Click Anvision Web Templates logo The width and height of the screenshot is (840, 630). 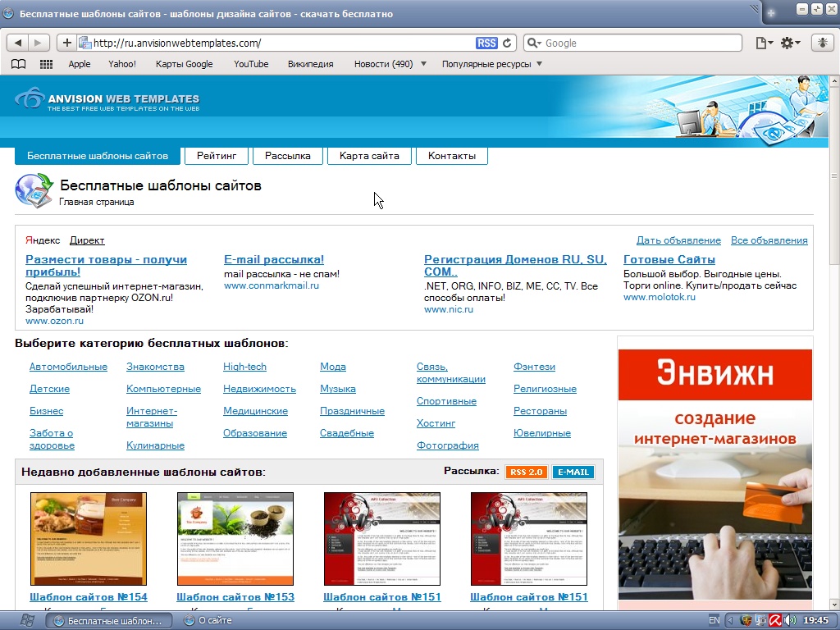click(x=108, y=99)
